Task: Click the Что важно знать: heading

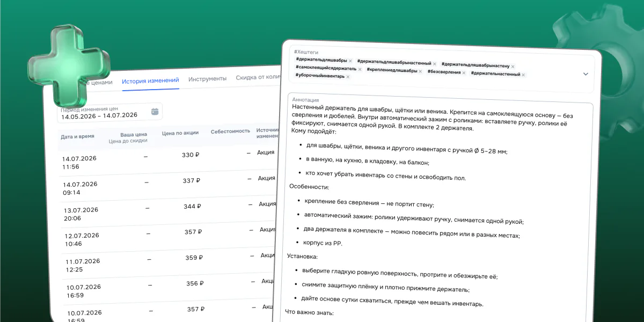Action: [x=309, y=312]
